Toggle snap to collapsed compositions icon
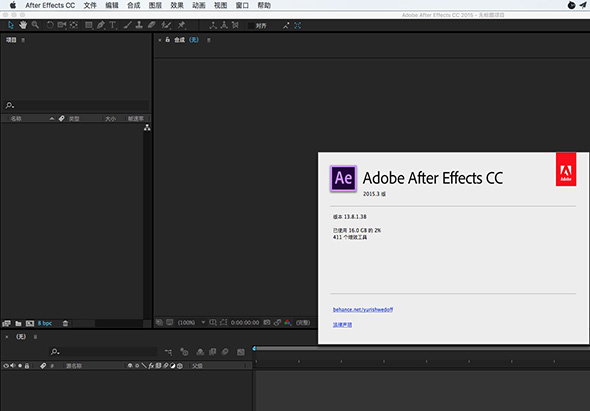This screenshot has height=411, width=590. [x=286, y=25]
